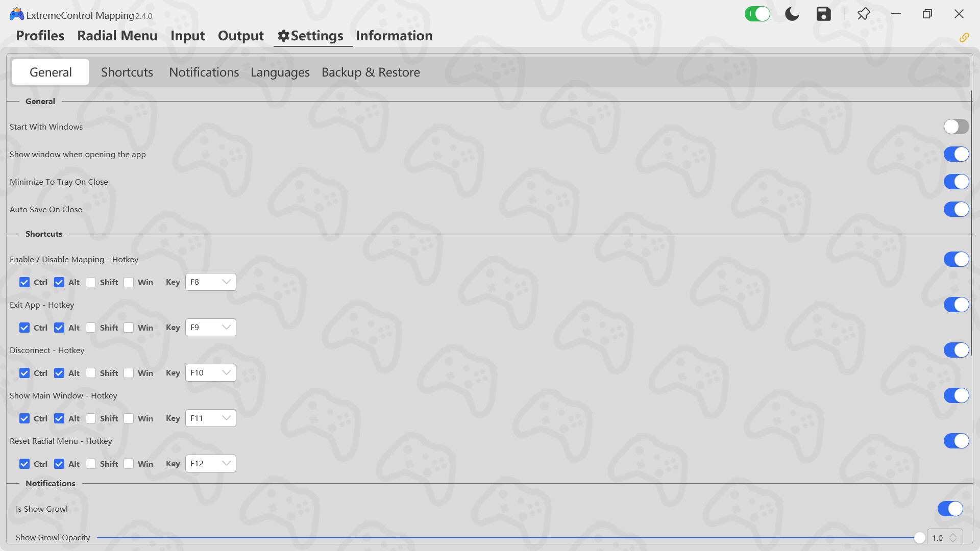Uncheck Ctrl for Enable / Disable Mapping hotkey
This screenshot has width=980, height=551.
pos(24,282)
